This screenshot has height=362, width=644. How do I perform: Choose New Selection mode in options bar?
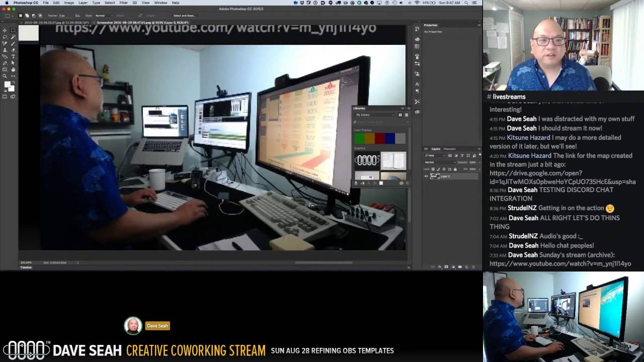[x=21, y=16]
